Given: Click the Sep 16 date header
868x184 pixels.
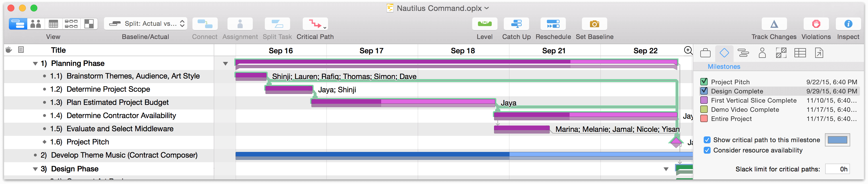Looking at the screenshot, I should click(281, 50).
